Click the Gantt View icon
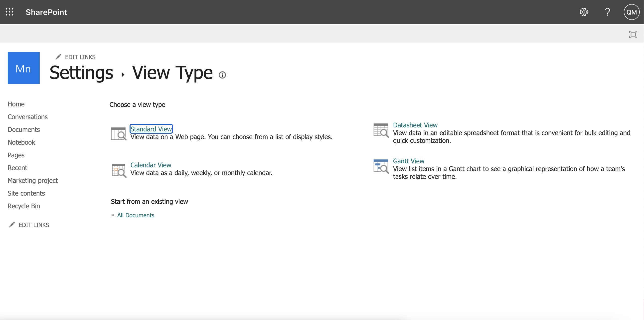The width and height of the screenshot is (644, 320). 381,166
